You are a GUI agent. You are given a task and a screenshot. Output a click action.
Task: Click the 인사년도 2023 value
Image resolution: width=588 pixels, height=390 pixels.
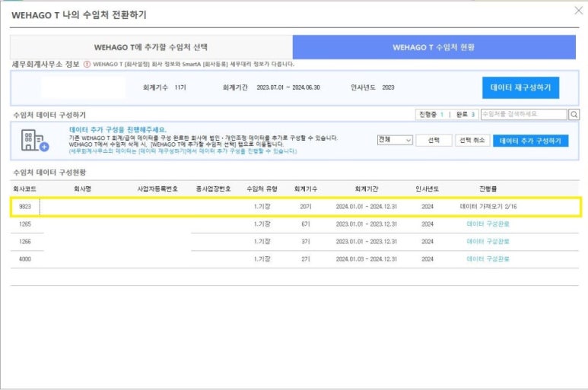pyautogui.click(x=388, y=87)
